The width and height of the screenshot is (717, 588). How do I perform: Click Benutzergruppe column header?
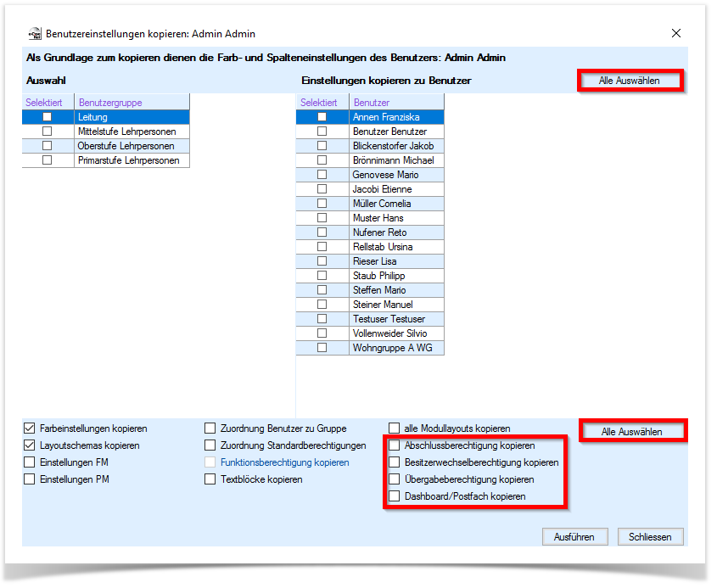coord(132,103)
